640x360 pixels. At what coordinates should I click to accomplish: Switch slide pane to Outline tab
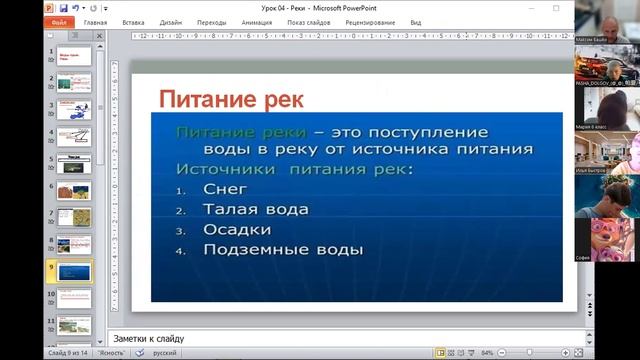coord(75,36)
